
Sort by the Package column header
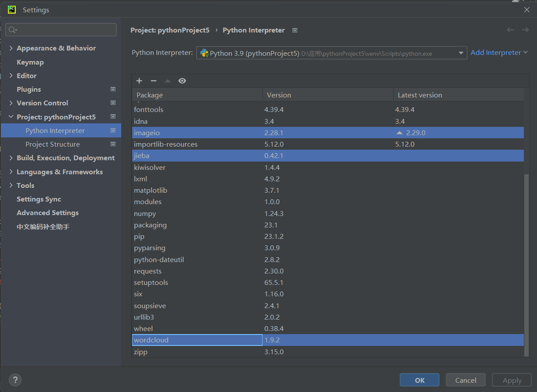pos(197,95)
